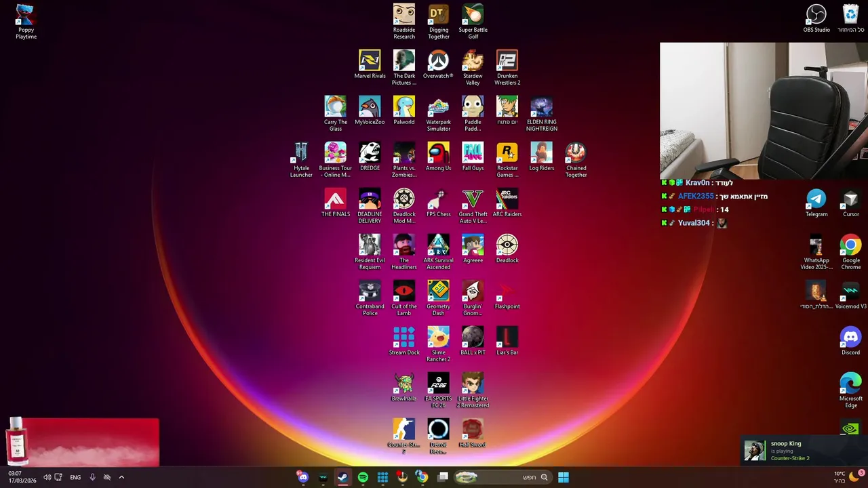868x488 pixels.
Task: Launch Super Battle Golf shortcut
Action: coord(473,22)
